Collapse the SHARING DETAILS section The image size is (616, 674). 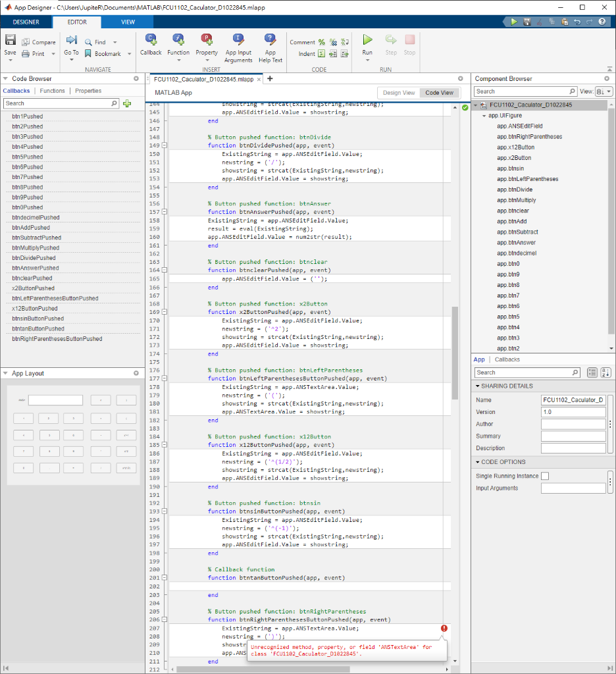[x=477, y=386]
